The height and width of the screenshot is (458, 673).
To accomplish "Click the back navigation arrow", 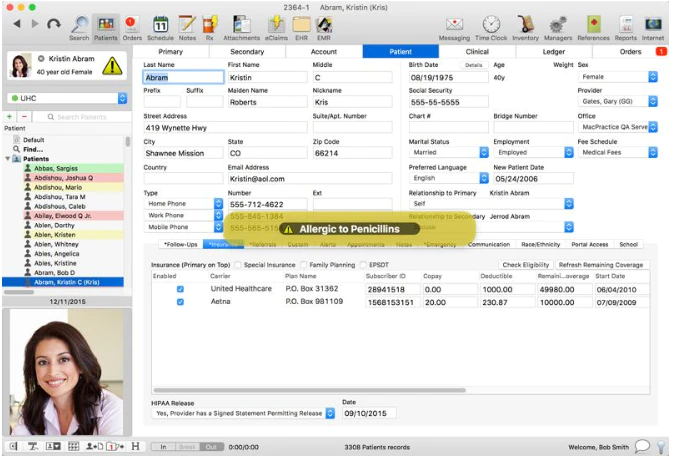I will tap(17, 24).
